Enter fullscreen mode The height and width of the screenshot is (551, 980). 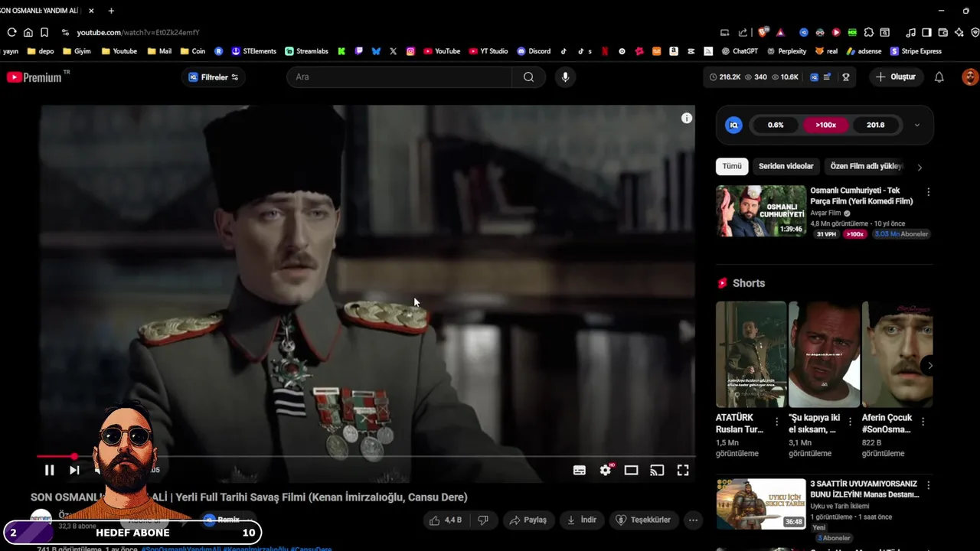[x=683, y=470]
